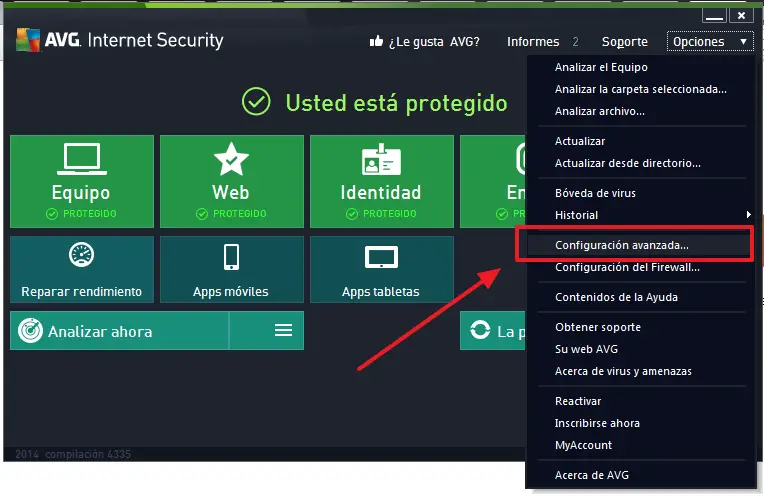Open the Opciones dropdown menu
Screen dimensions: 764x500
(x=710, y=41)
